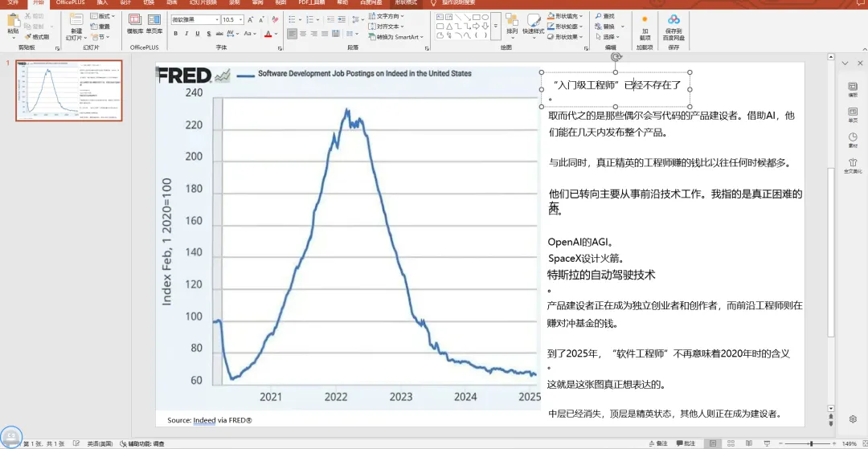The width and height of the screenshot is (868, 449).
Task: Open the template library (模板库)
Action: [x=134, y=25]
